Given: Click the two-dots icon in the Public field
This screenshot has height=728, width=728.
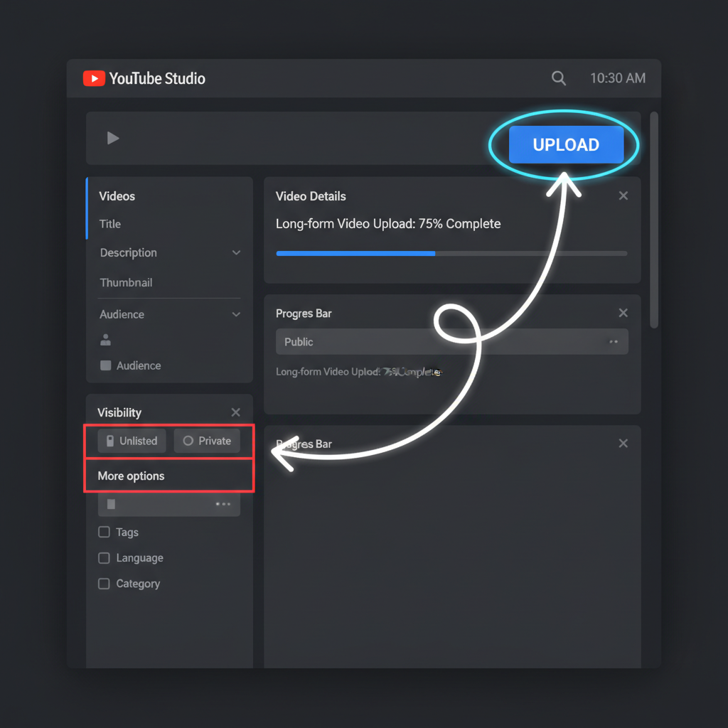Looking at the screenshot, I should [614, 342].
